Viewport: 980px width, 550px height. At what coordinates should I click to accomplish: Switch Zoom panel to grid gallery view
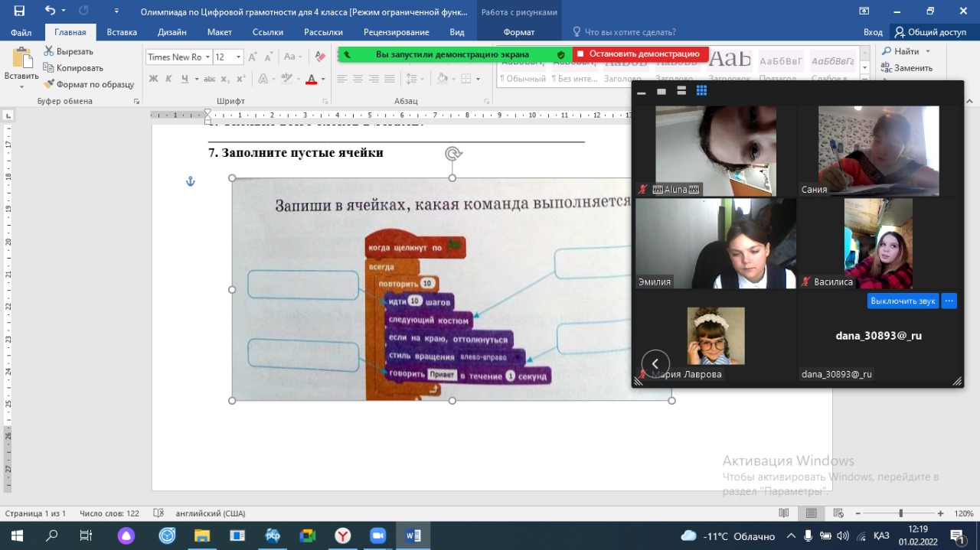(701, 91)
